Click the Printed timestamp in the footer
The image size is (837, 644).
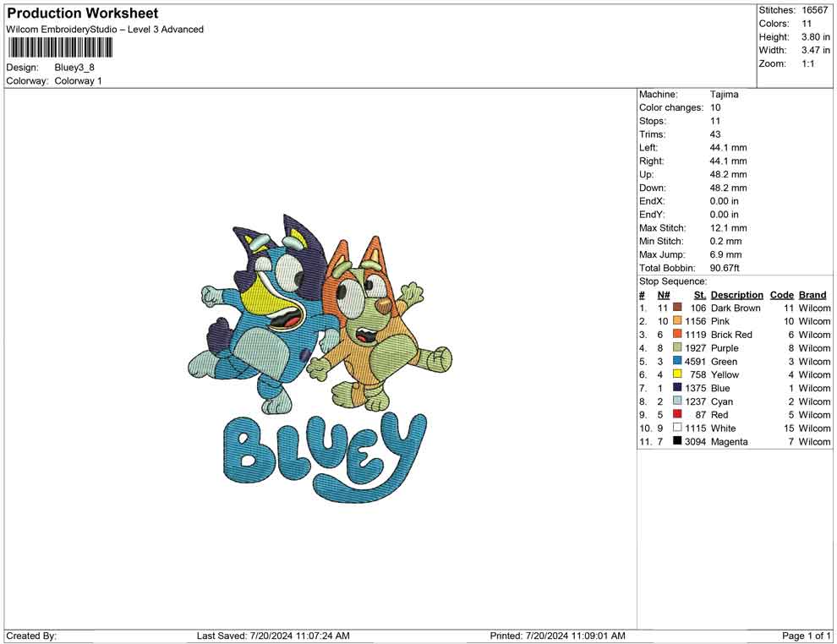point(558,636)
